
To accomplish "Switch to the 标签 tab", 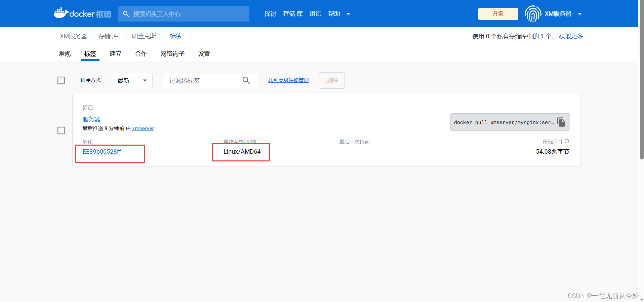I will tap(90, 54).
